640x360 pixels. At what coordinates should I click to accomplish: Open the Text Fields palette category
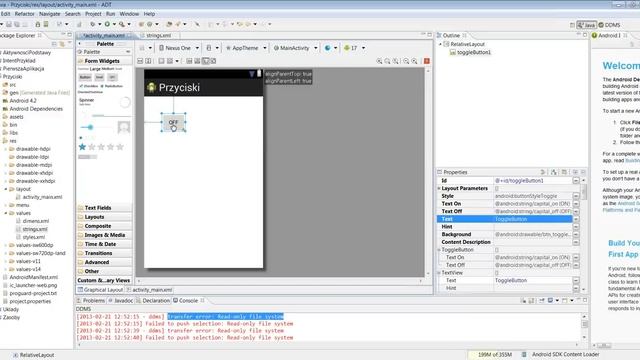click(x=104, y=208)
